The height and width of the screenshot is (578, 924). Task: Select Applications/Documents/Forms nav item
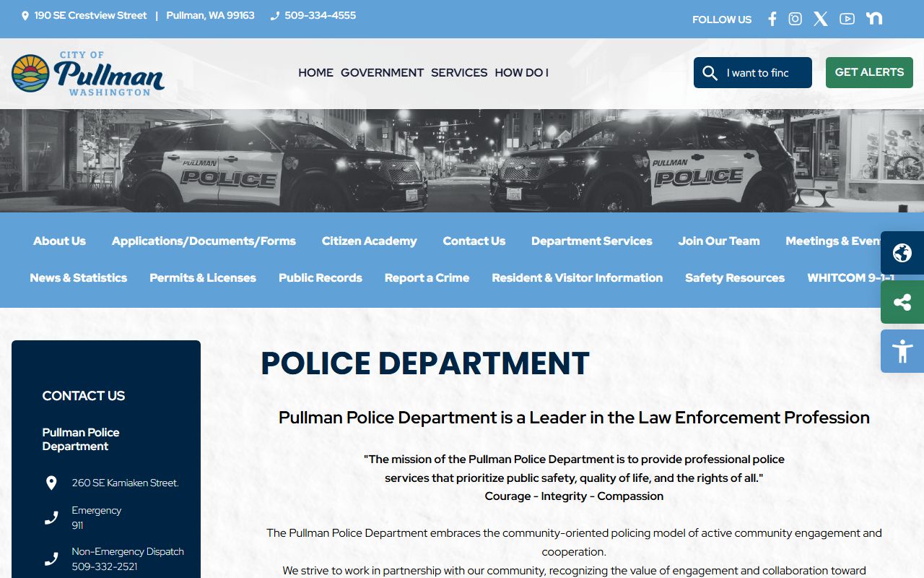(x=204, y=241)
